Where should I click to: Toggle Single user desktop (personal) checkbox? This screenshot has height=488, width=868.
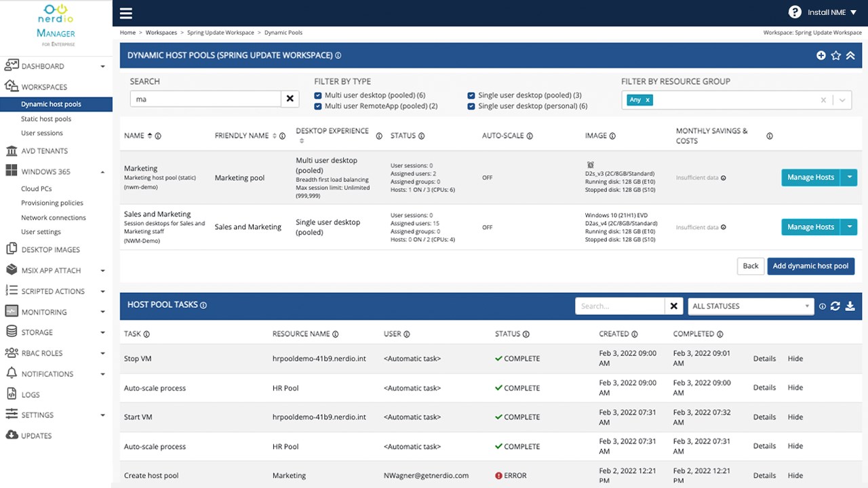[471, 106]
